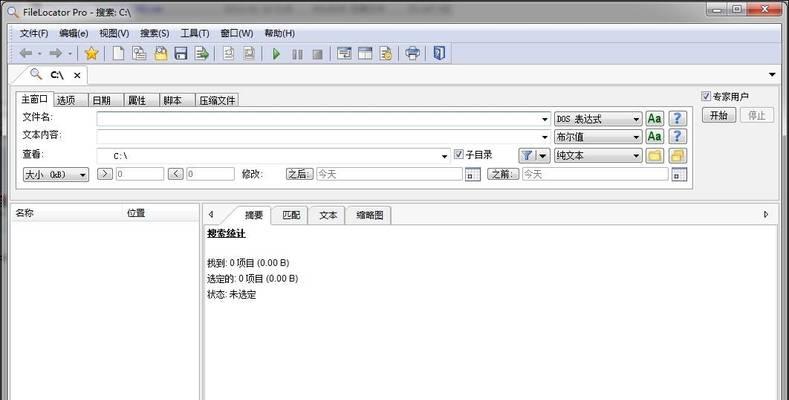Open the favorites star icon
Image resolution: width=789 pixels, height=400 pixels.
click(91, 53)
